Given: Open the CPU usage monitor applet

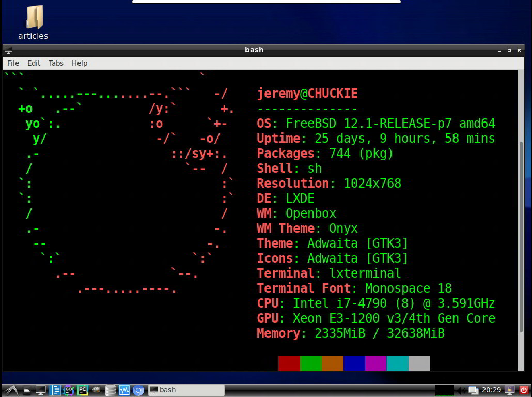Looking at the screenshot, I should (x=445, y=390).
